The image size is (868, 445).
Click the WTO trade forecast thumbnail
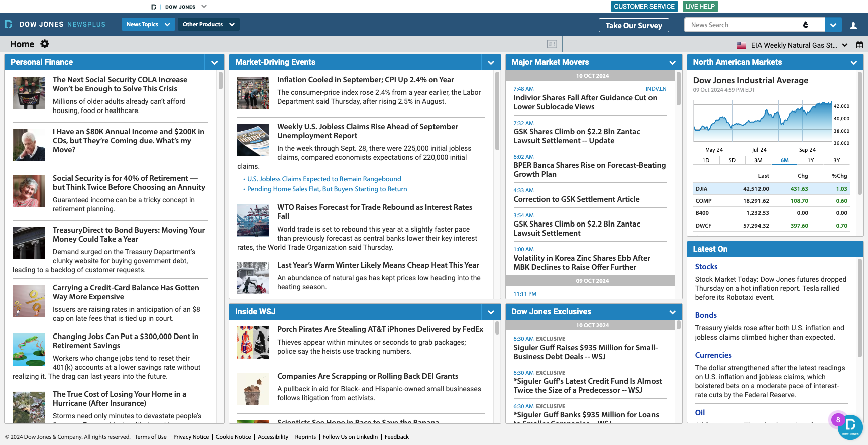[x=253, y=220]
